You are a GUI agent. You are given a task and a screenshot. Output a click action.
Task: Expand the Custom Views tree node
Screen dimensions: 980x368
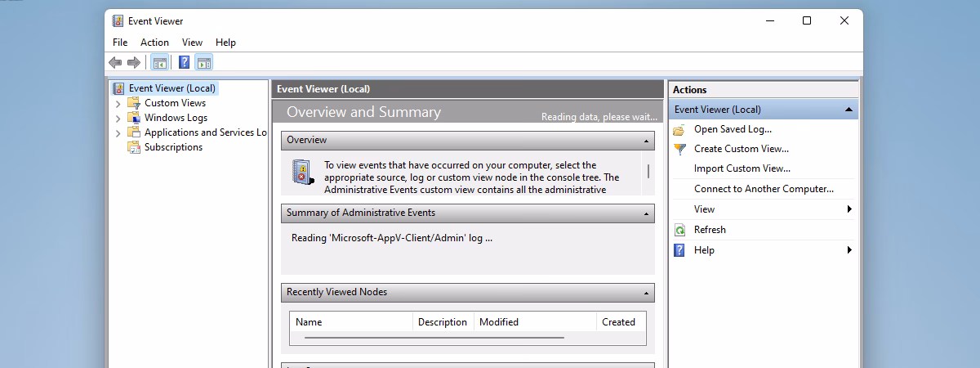click(x=118, y=104)
